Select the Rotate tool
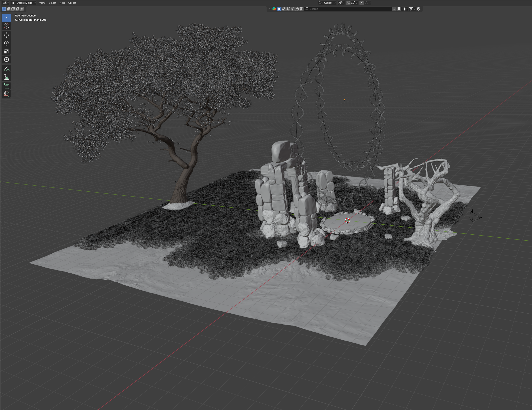 click(7, 43)
